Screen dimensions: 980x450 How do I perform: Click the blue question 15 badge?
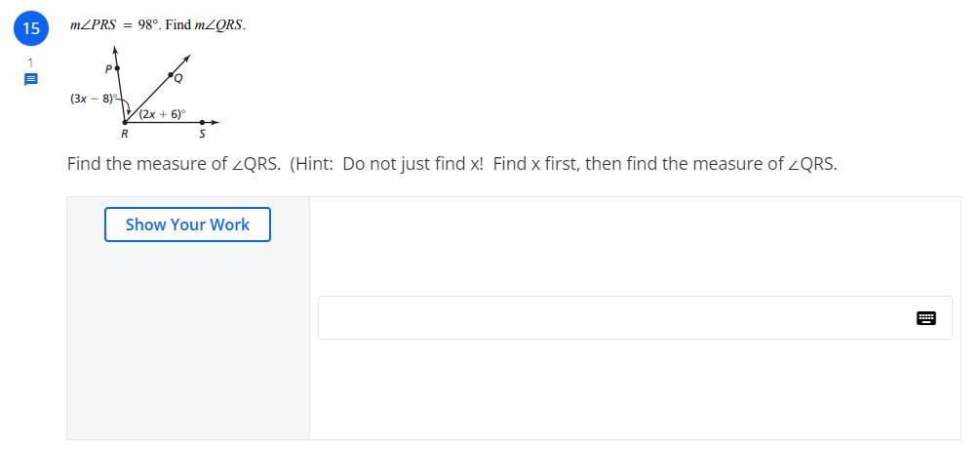coord(31,28)
